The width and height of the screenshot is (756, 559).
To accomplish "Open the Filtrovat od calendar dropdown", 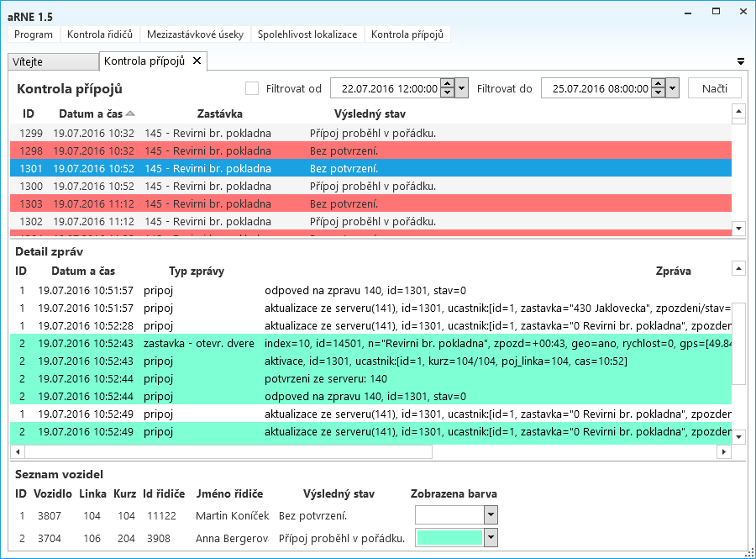I will 461,88.
